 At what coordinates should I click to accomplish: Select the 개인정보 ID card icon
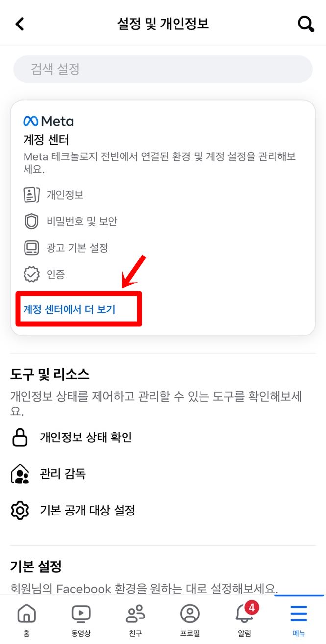[x=31, y=195]
